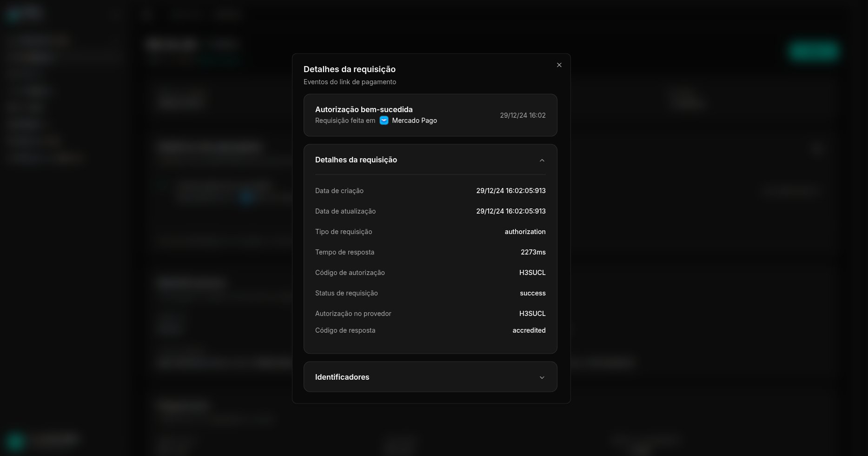Select the Data de criação timestamp value
The image size is (868, 456).
click(511, 191)
